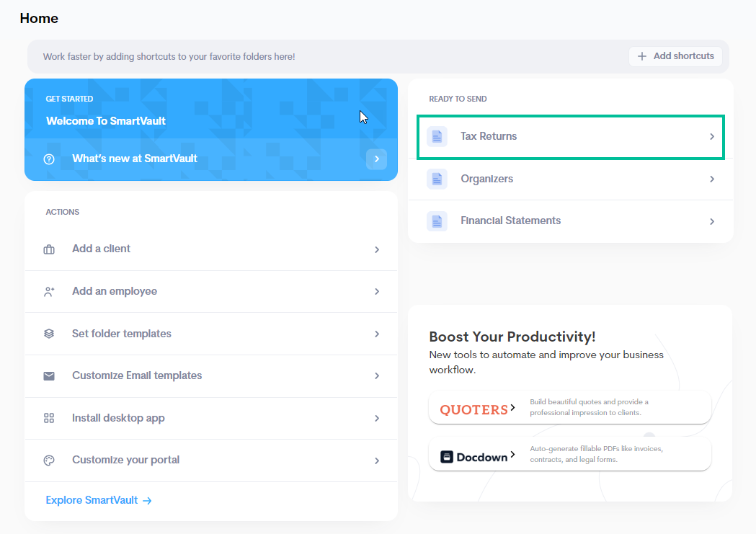Open the Docdown PDF tool card

(569, 455)
